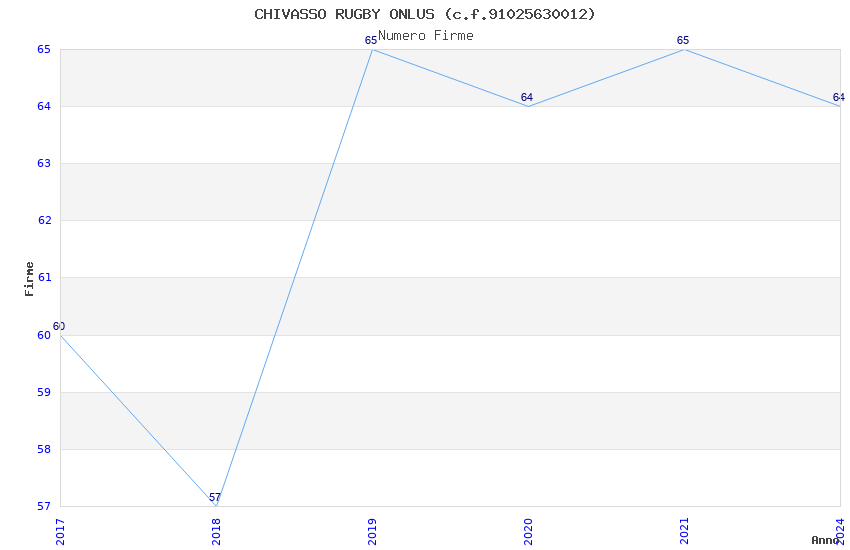Click the y-axis tick value 65
Image resolution: width=850 pixels, height=550 pixels.
pos(44,49)
